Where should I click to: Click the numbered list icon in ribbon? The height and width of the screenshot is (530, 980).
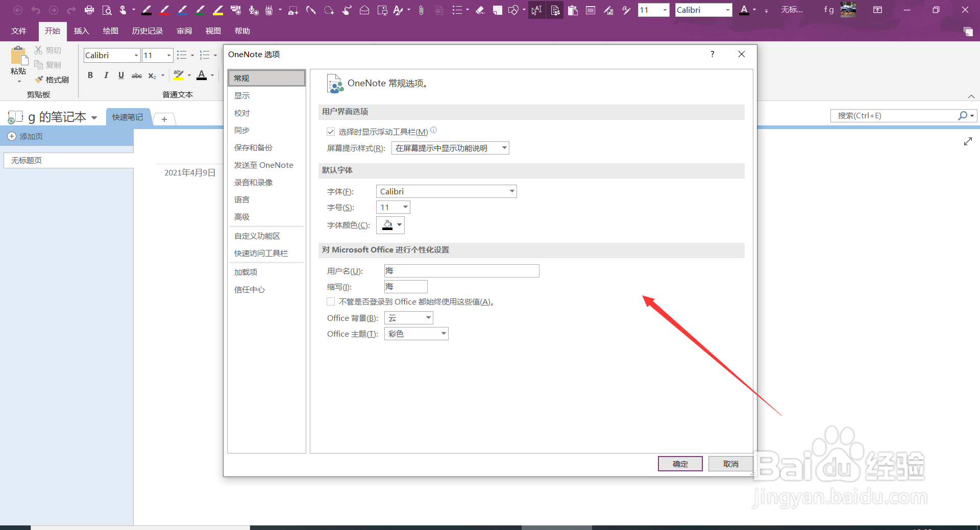click(x=205, y=55)
